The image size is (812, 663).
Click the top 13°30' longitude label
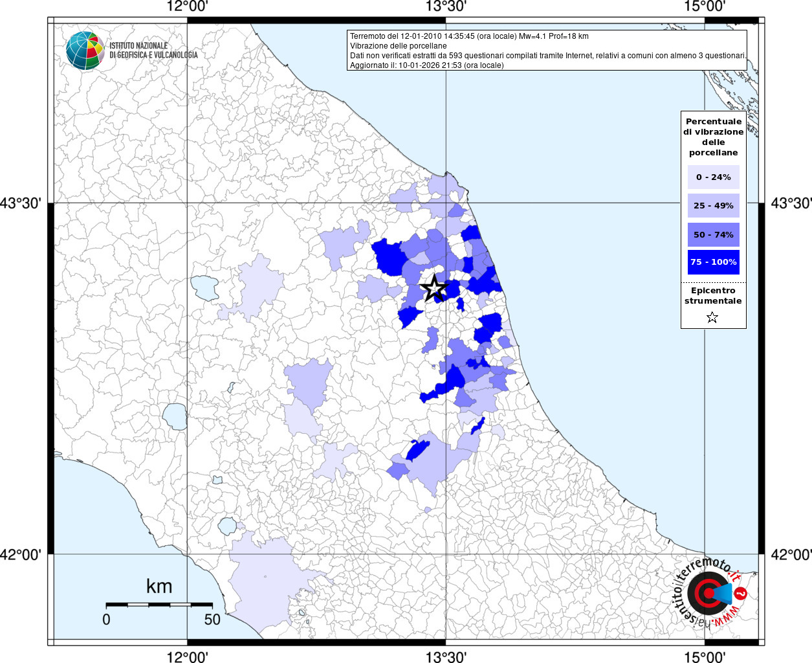[x=446, y=6]
